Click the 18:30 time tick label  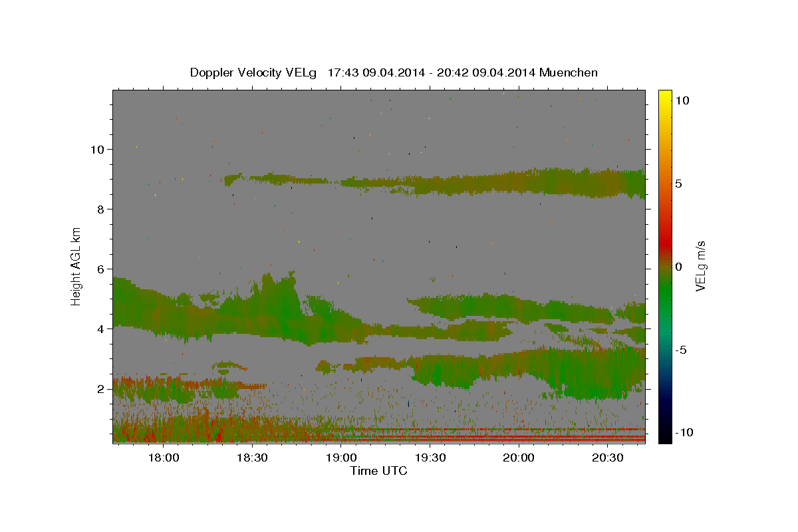point(252,458)
